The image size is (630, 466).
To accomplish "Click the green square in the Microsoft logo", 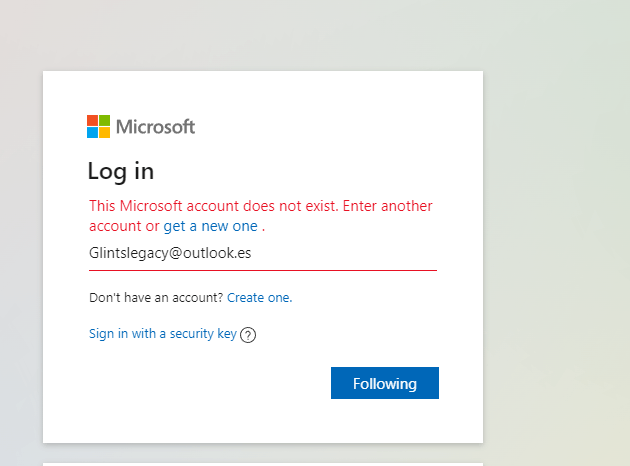I will point(104,120).
